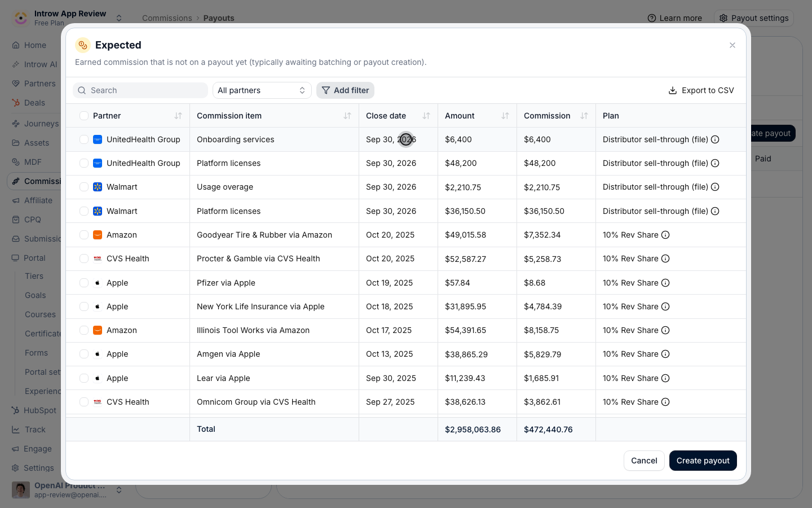Click the Home icon in sidebar
Viewport: 812px width, 508px height.
(16, 45)
